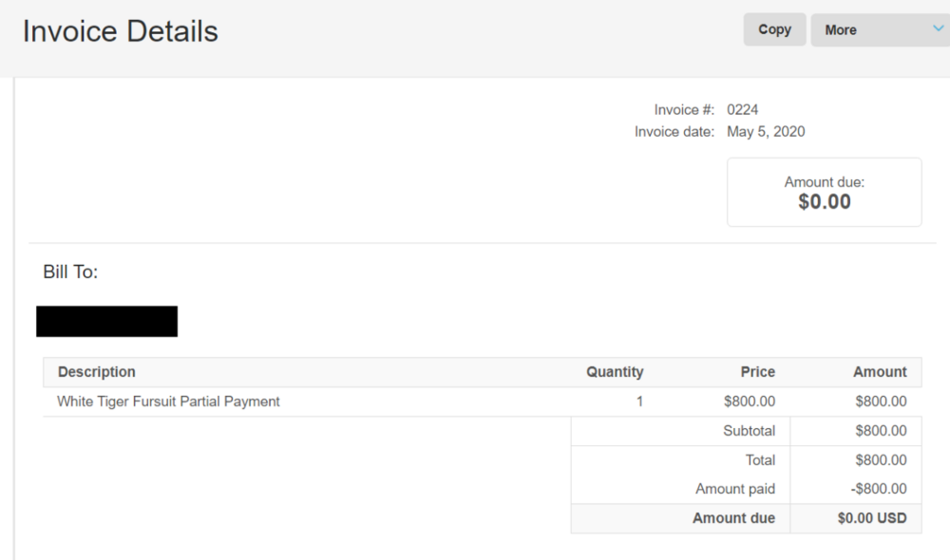This screenshot has width=950, height=560.
Task: Click the Bill To label
Action: pyautogui.click(x=70, y=271)
